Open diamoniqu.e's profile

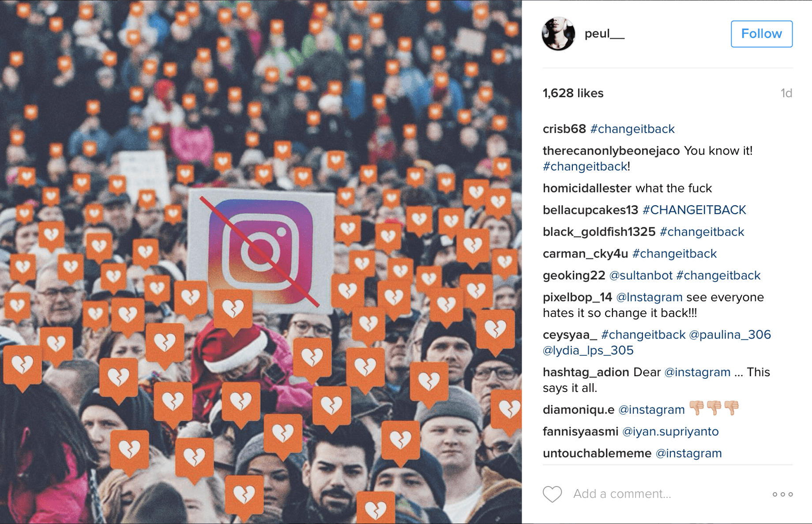(x=578, y=410)
